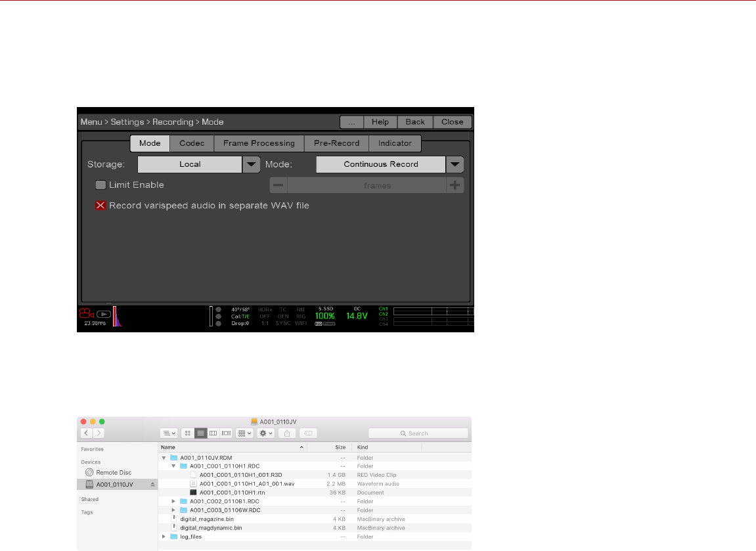Open the Pre-Record tab
756x551 pixels.
pos(336,143)
